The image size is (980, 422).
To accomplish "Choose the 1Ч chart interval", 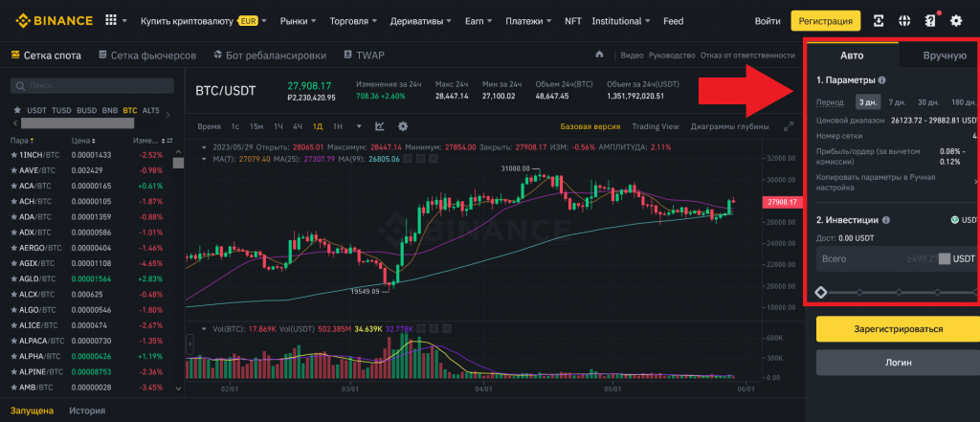I will (x=278, y=126).
